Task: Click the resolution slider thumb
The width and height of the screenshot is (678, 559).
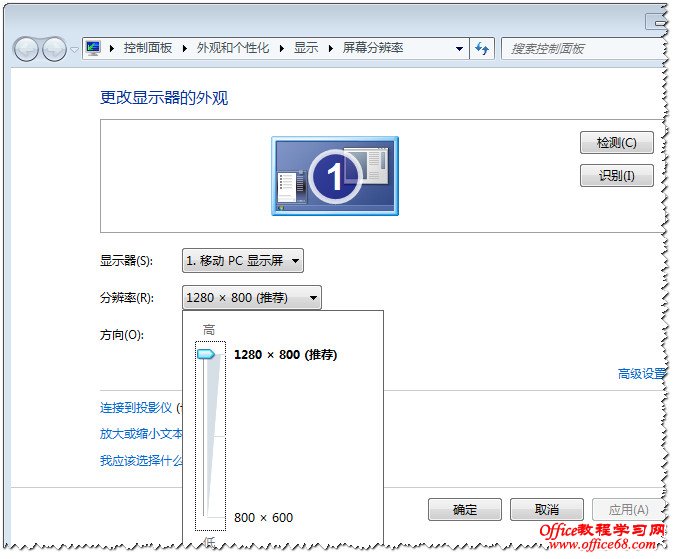Action: pyautogui.click(x=206, y=355)
